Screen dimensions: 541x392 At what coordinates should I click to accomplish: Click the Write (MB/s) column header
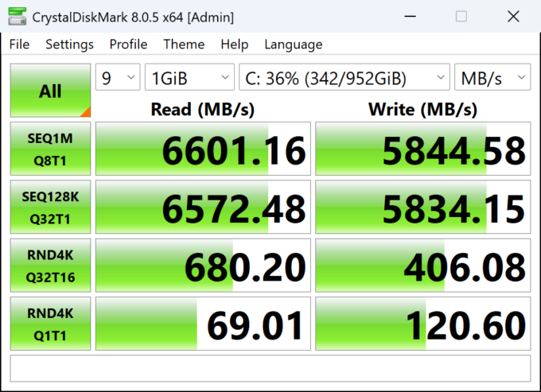point(422,110)
